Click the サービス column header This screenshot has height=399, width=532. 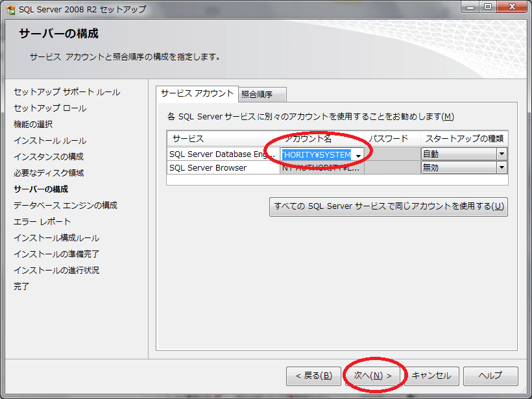(221, 139)
